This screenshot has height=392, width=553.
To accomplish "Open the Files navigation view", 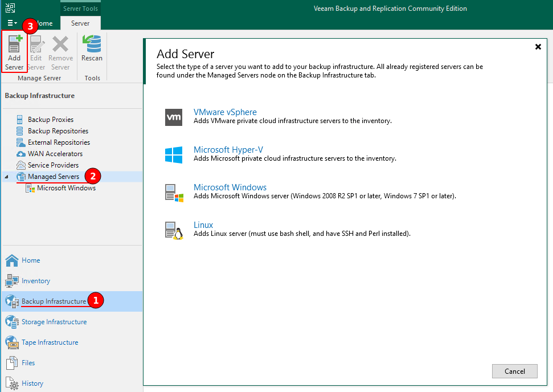I will 28,363.
